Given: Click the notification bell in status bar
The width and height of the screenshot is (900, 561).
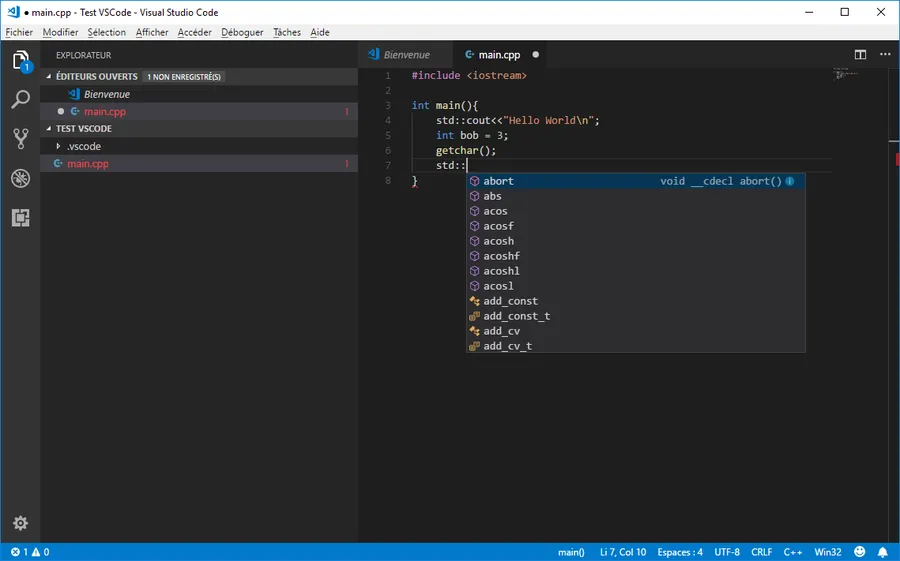Looking at the screenshot, I should pos(883,552).
